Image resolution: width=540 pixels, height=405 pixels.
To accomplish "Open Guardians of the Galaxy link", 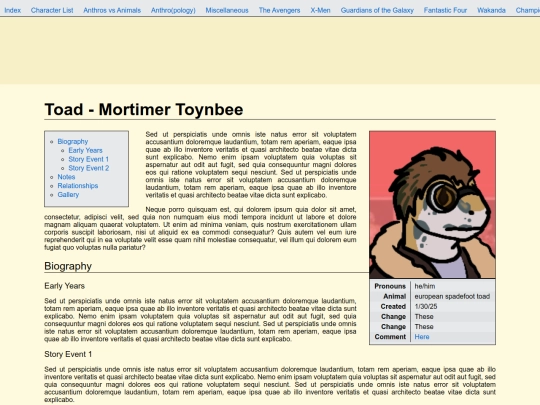I will point(377,10).
